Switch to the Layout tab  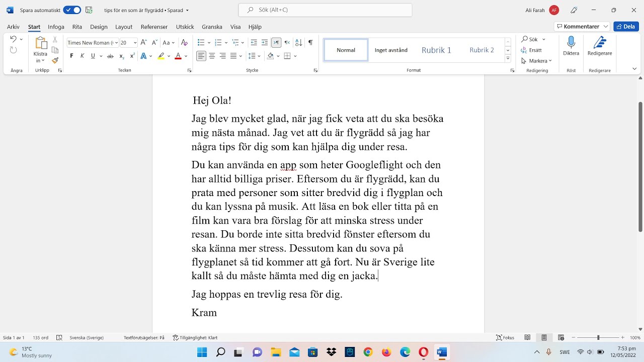coord(124,27)
